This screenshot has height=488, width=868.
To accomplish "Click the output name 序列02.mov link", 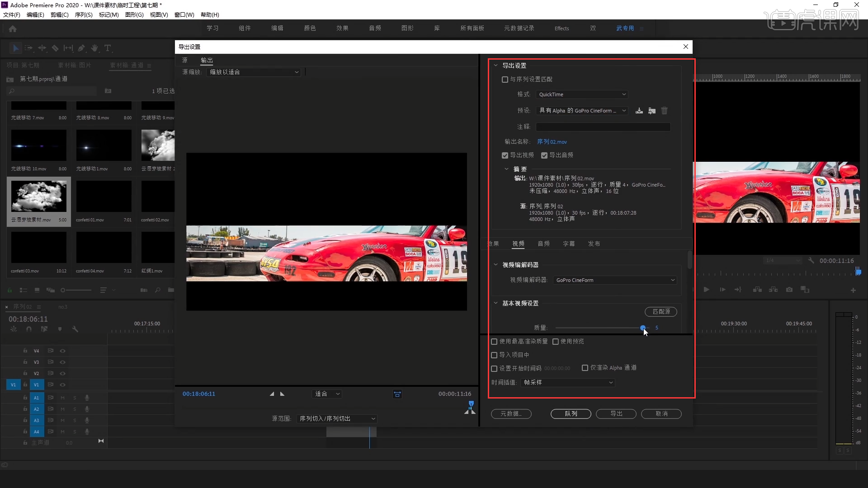I will point(552,142).
